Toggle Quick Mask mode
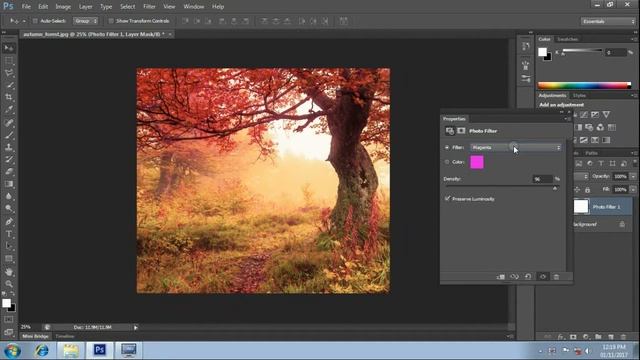This screenshot has height=360, width=640. (9, 319)
